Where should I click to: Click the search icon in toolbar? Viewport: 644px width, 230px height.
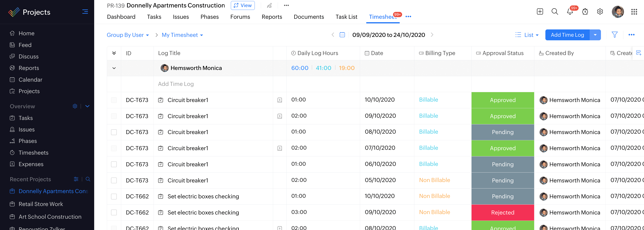[554, 11]
